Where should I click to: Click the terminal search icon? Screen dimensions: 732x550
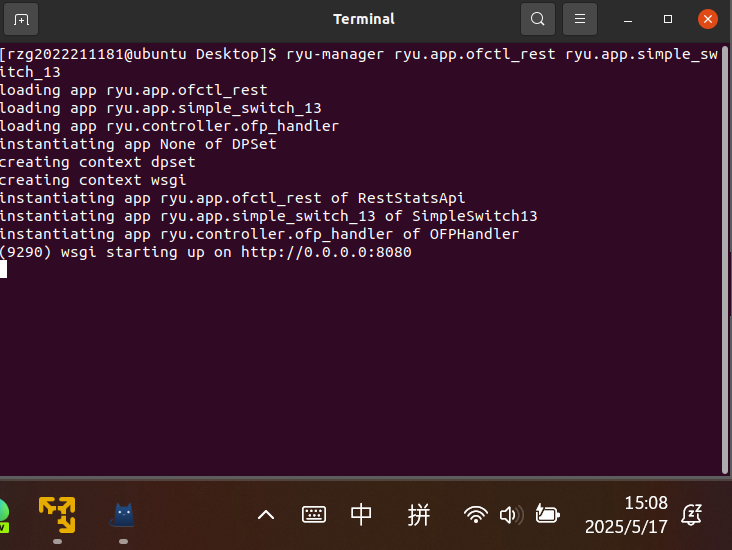[538, 19]
